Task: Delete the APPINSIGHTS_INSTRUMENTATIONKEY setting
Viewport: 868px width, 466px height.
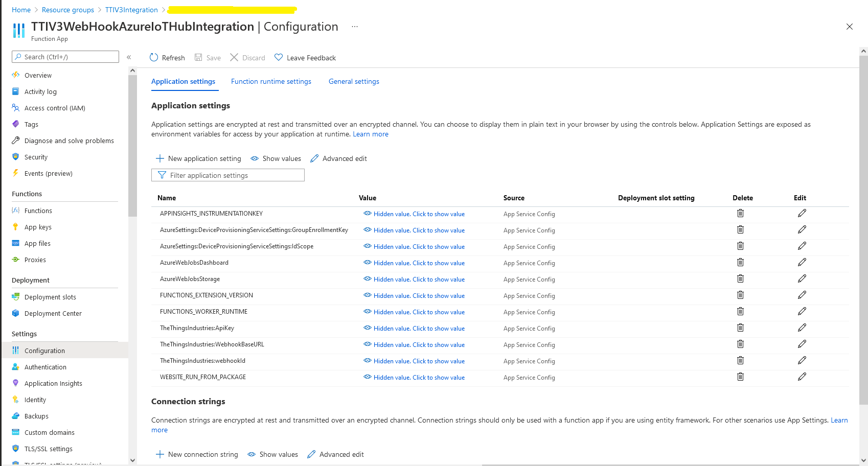Action: point(740,214)
